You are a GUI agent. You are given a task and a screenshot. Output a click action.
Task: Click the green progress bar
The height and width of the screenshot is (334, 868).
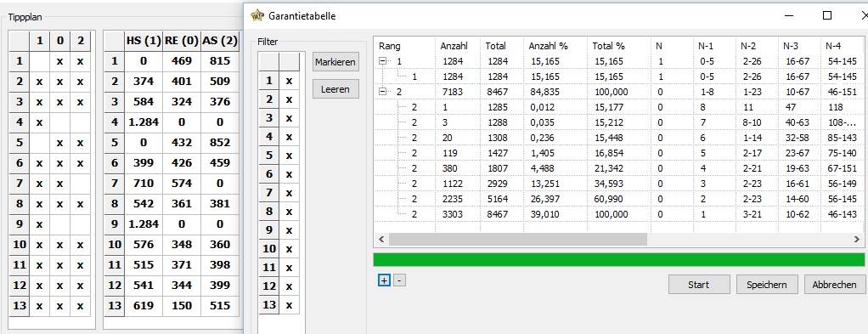[619, 260]
